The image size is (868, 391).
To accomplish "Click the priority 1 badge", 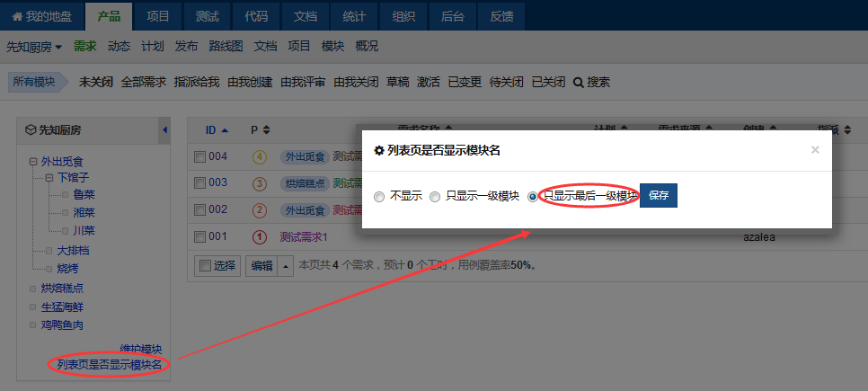I will coord(260,237).
